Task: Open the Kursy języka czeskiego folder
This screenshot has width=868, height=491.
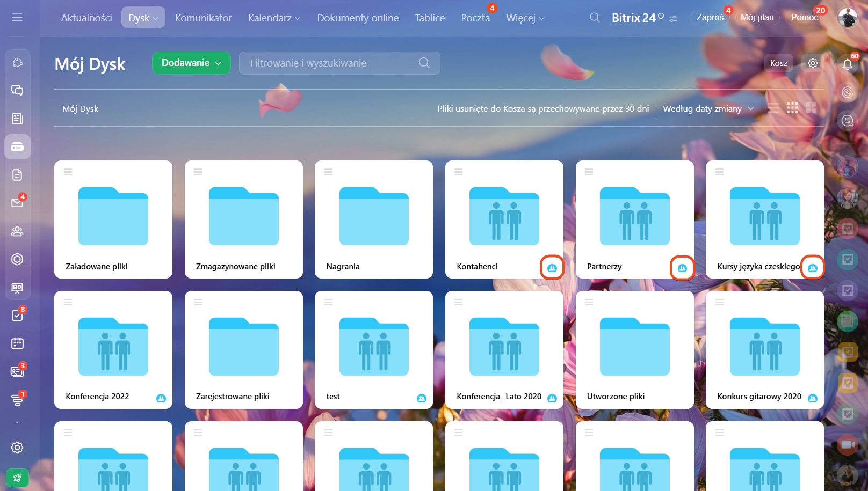Action: coord(765,219)
